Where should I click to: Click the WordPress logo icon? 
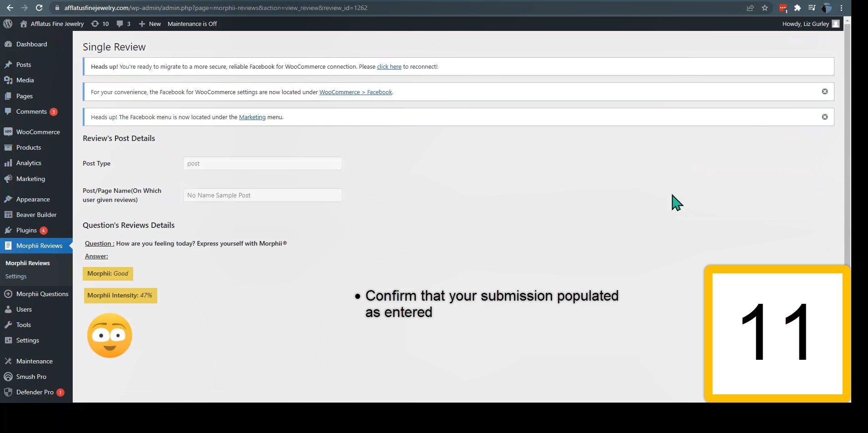coord(8,24)
